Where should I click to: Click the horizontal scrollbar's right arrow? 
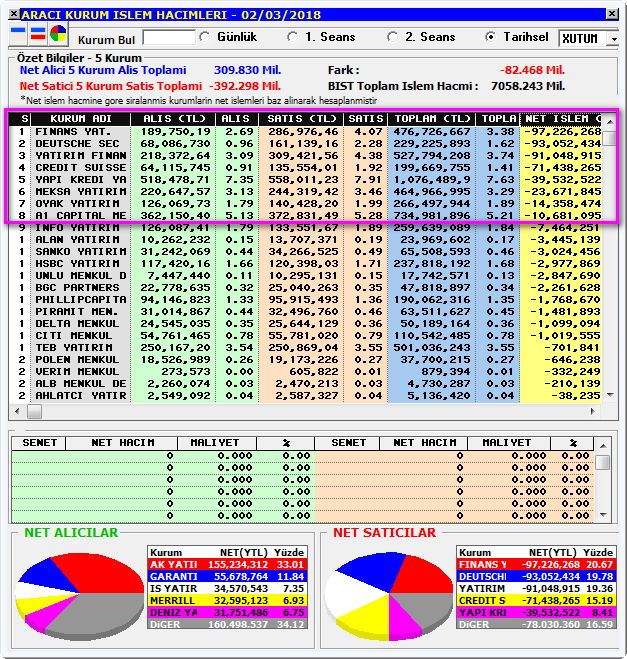pos(593,411)
